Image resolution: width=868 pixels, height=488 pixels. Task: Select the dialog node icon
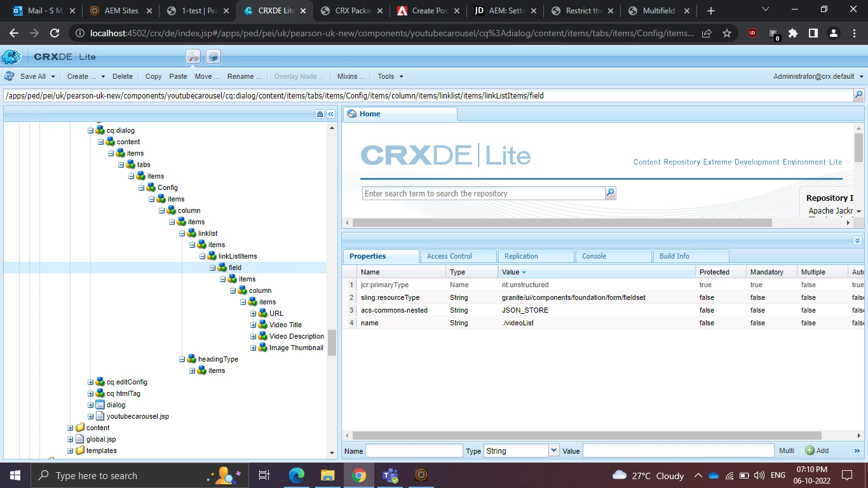100,405
